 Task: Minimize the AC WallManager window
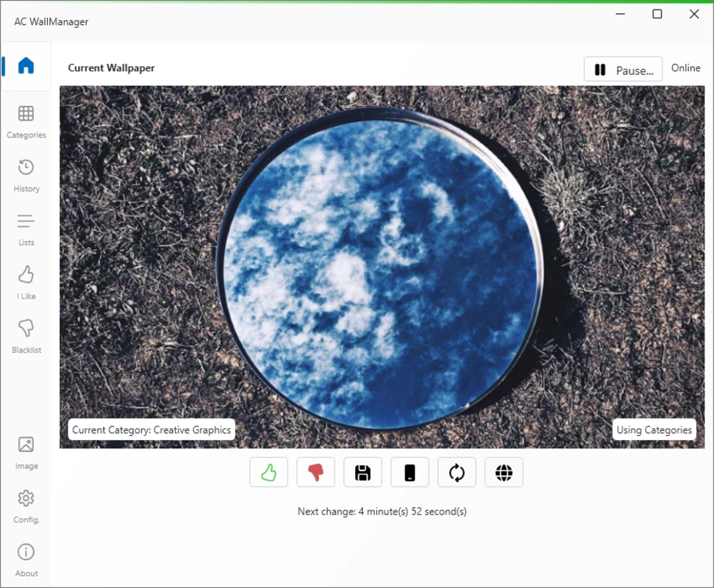point(620,14)
